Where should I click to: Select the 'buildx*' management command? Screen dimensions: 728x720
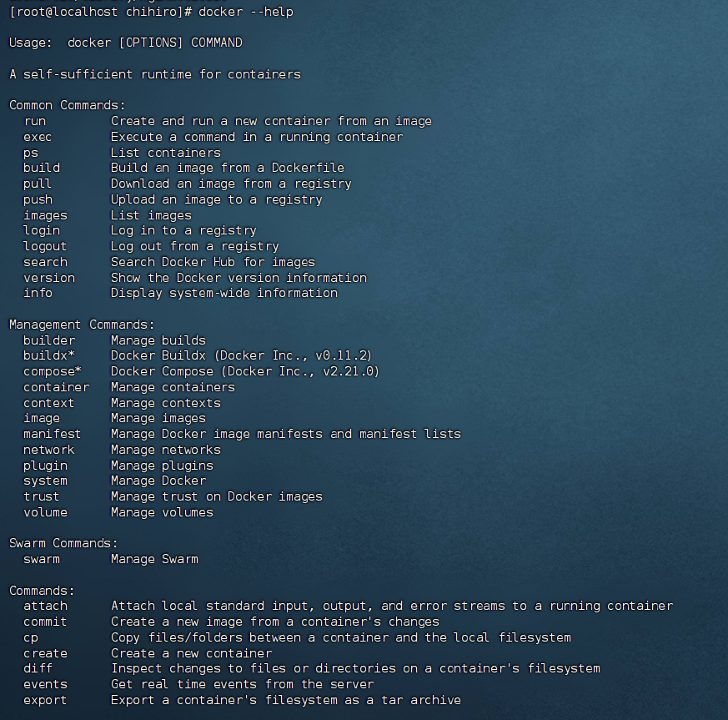click(49, 355)
